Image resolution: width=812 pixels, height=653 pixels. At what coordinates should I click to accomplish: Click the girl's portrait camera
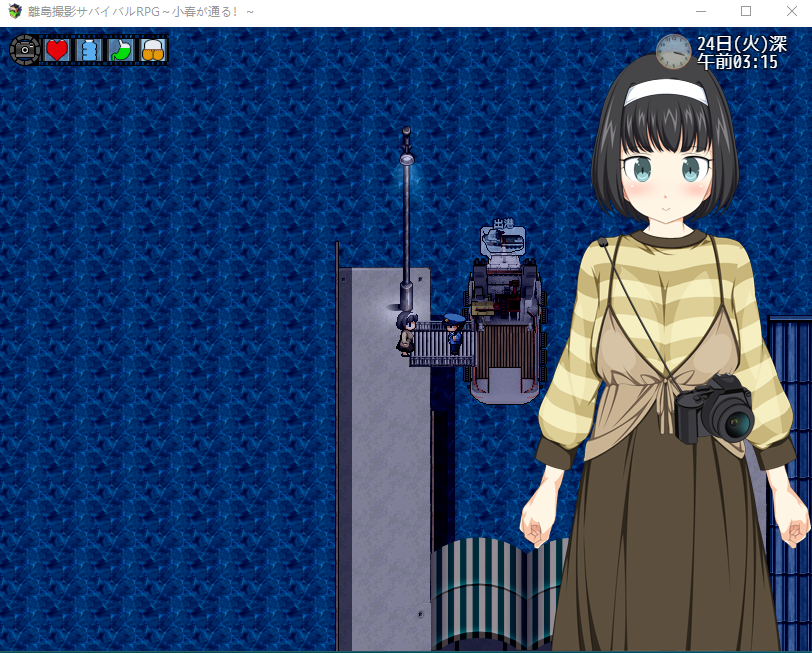(x=714, y=409)
